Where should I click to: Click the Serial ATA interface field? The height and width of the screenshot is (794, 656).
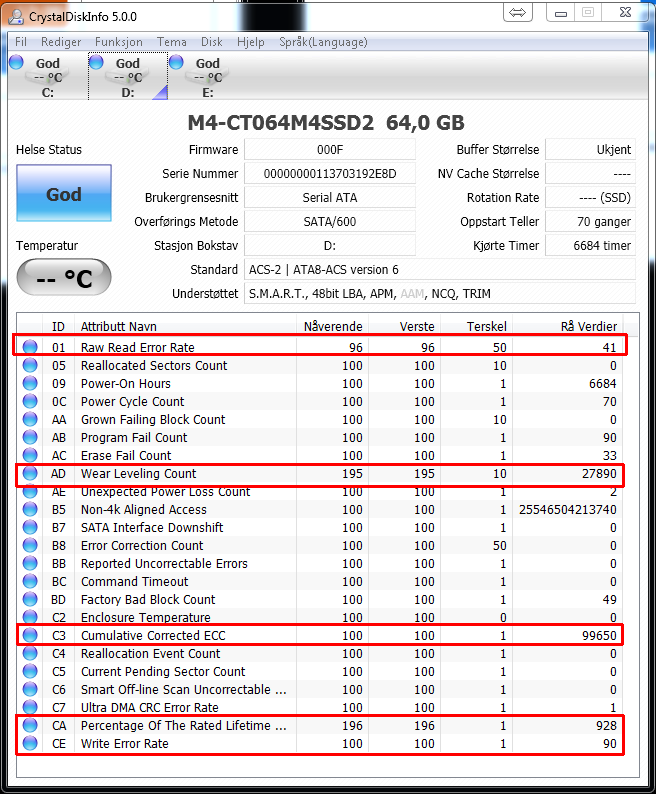(x=330, y=197)
